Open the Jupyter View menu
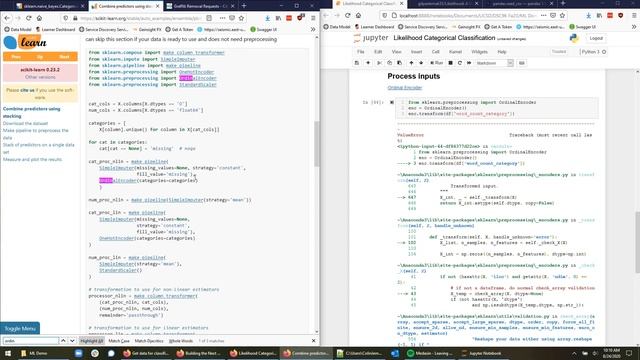Image resolution: width=640 pixels, height=360 pixels. pyautogui.click(x=396, y=52)
